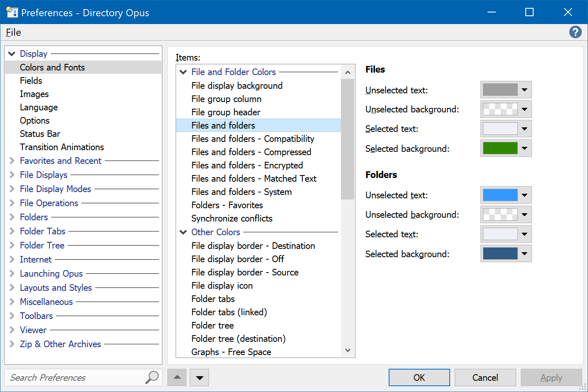Expand the Zip & Other Archives category
This screenshot has height=392, width=588.
pos(12,344)
